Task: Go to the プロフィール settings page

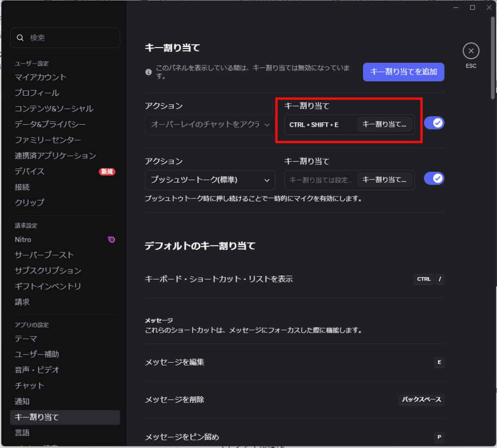Action: coord(37,93)
